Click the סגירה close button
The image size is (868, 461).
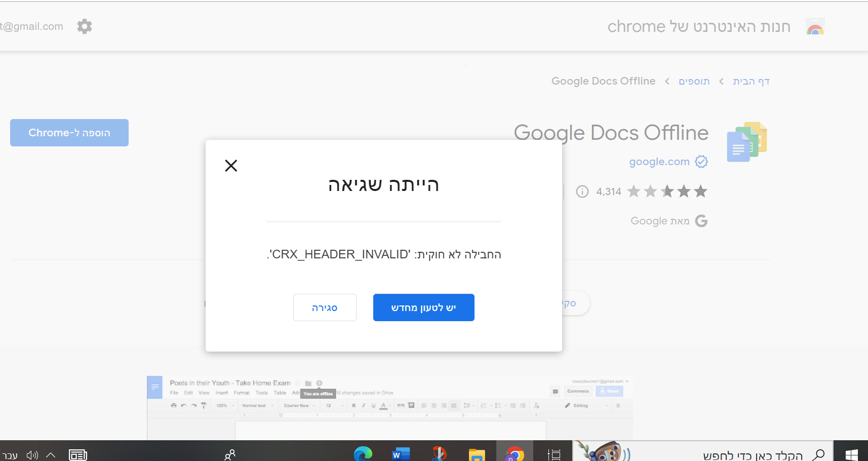click(325, 308)
